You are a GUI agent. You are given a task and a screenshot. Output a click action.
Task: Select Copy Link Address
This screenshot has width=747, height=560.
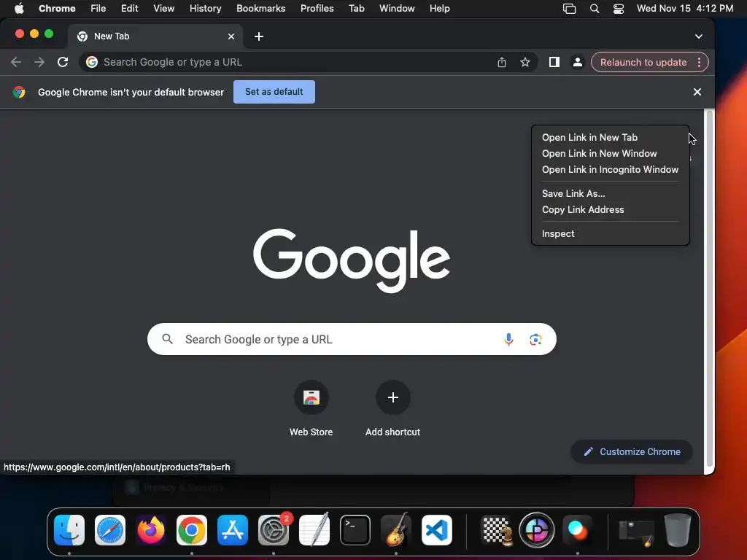tap(611, 209)
